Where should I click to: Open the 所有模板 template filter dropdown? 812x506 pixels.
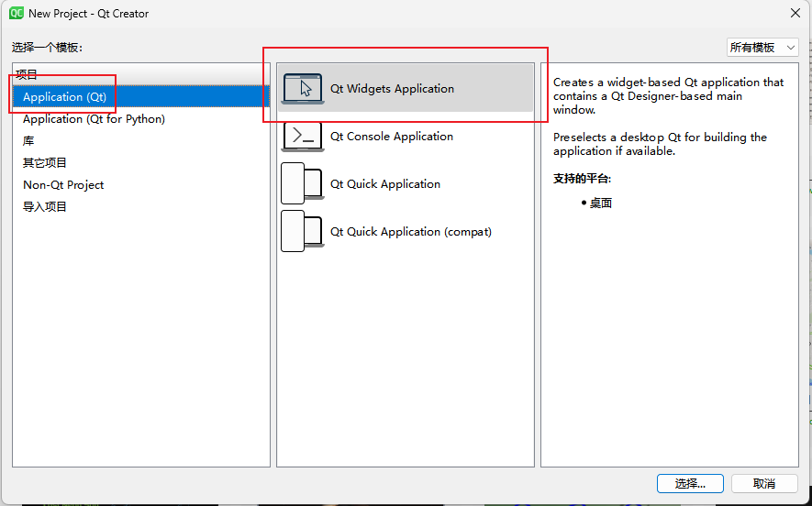click(x=762, y=48)
